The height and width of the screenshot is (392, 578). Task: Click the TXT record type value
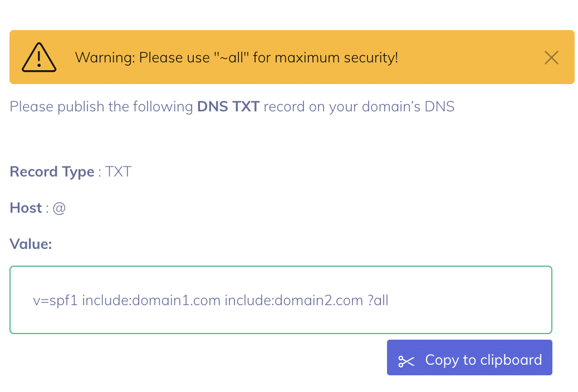[x=118, y=172]
